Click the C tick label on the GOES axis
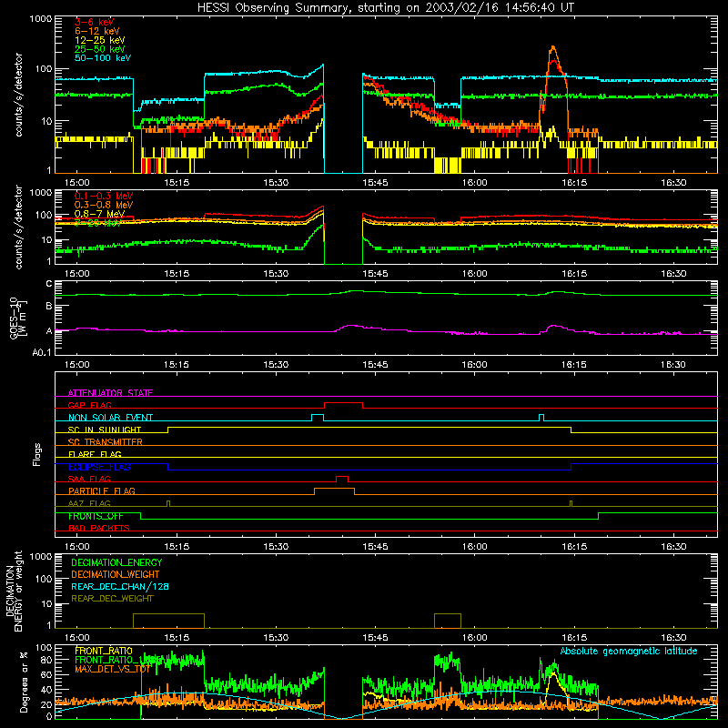The image size is (728, 728). (x=49, y=284)
